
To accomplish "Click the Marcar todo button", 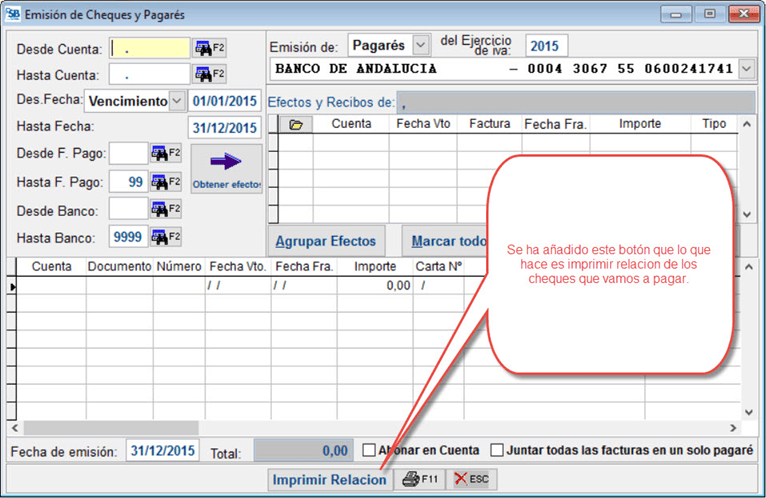I will pos(449,241).
